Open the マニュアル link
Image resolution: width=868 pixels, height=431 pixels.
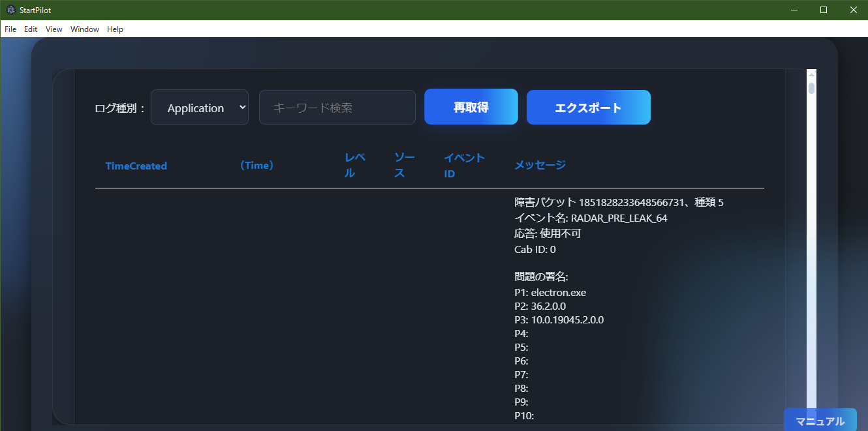pos(820,420)
